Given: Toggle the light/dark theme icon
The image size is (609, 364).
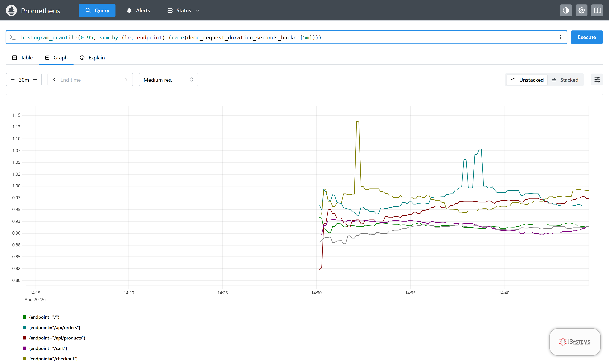Looking at the screenshot, I should 566,10.
